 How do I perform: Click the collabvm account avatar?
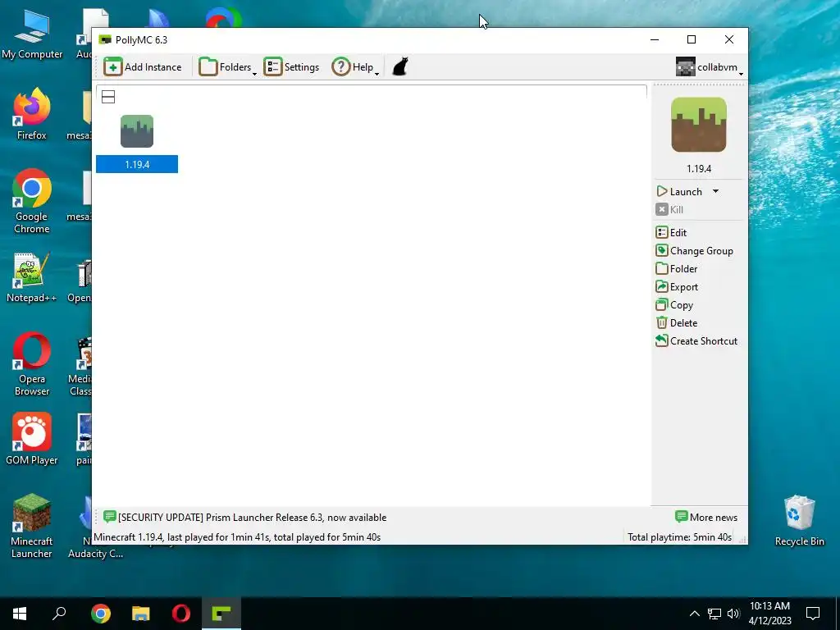[x=685, y=67]
